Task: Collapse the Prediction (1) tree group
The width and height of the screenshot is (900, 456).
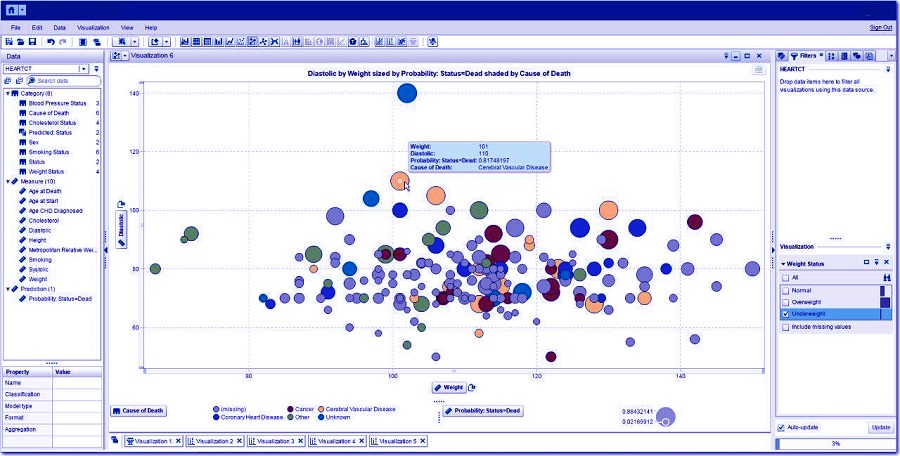Action: 8,289
